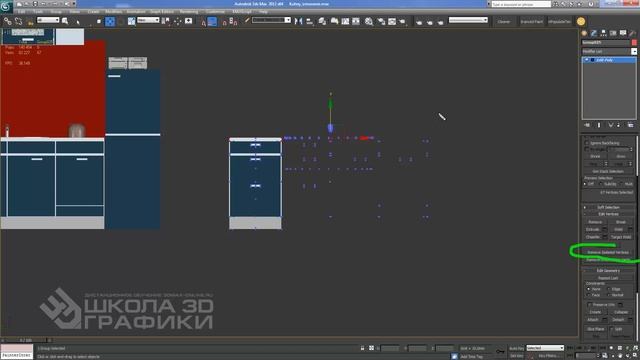Select the Bind to Space Warp tool
The height and width of the screenshot is (360, 640).
(30, 21)
